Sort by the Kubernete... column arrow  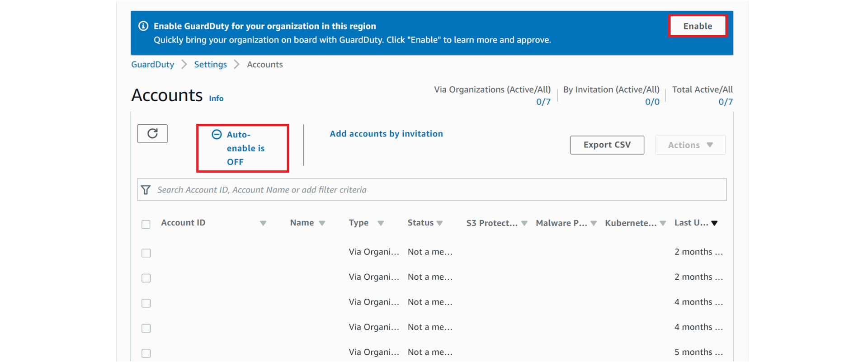[x=663, y=223]
